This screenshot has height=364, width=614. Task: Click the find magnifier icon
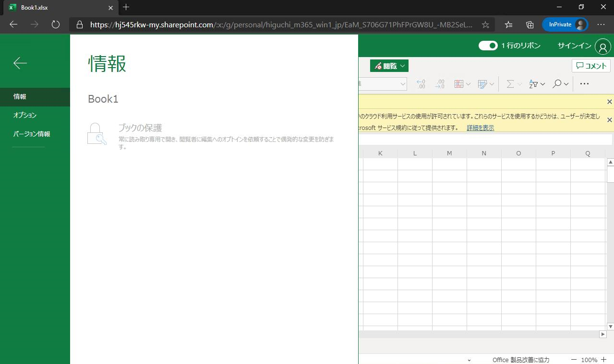557,84
